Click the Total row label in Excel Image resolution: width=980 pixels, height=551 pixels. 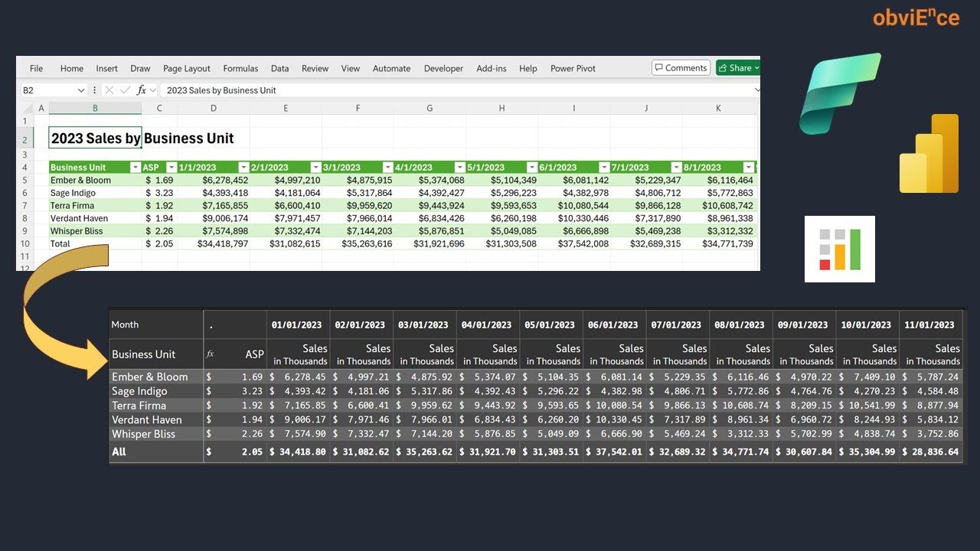pyautogui.click(x=60, y=243)
